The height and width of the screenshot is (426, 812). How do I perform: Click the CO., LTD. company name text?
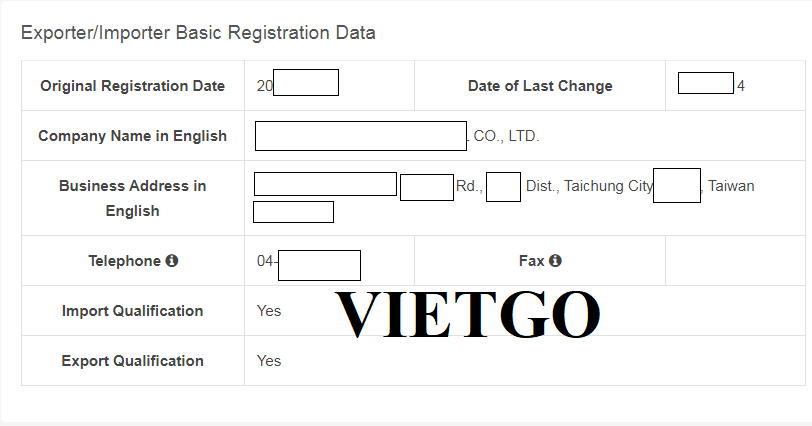point(506,136)
